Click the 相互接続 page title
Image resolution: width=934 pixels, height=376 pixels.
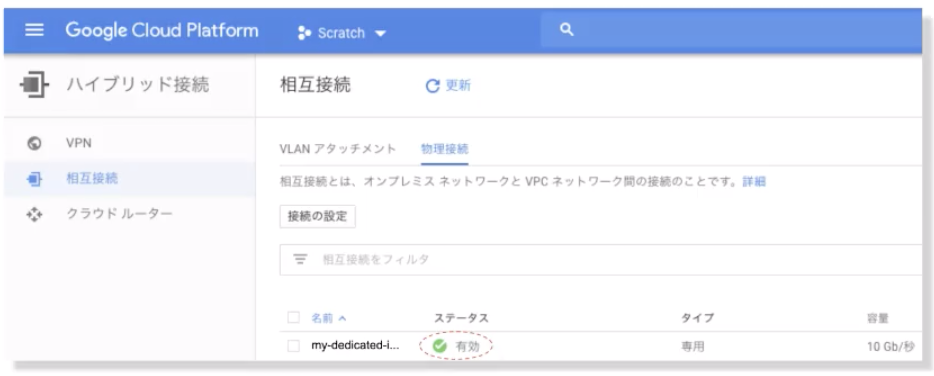315,85
